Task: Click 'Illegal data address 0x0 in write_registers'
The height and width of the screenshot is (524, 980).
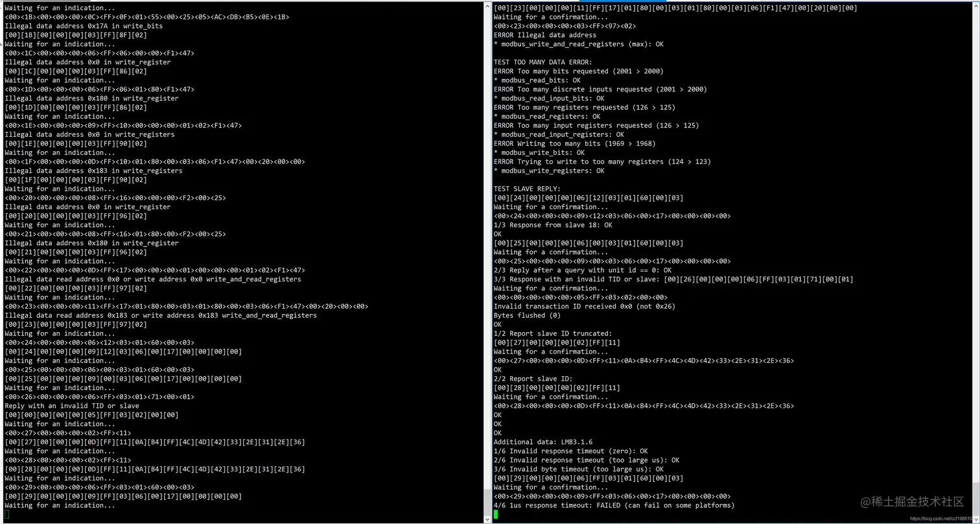Action: click(89, 134)
